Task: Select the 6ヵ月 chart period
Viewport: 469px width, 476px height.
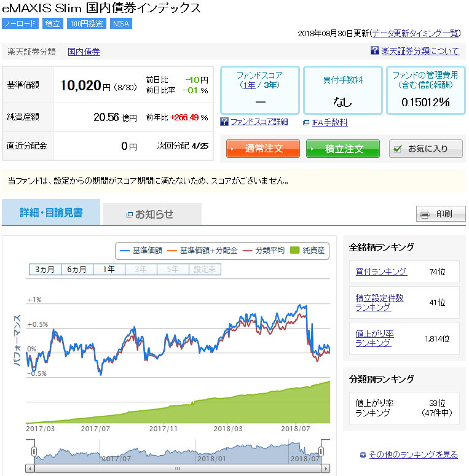Action: [77, 269]
